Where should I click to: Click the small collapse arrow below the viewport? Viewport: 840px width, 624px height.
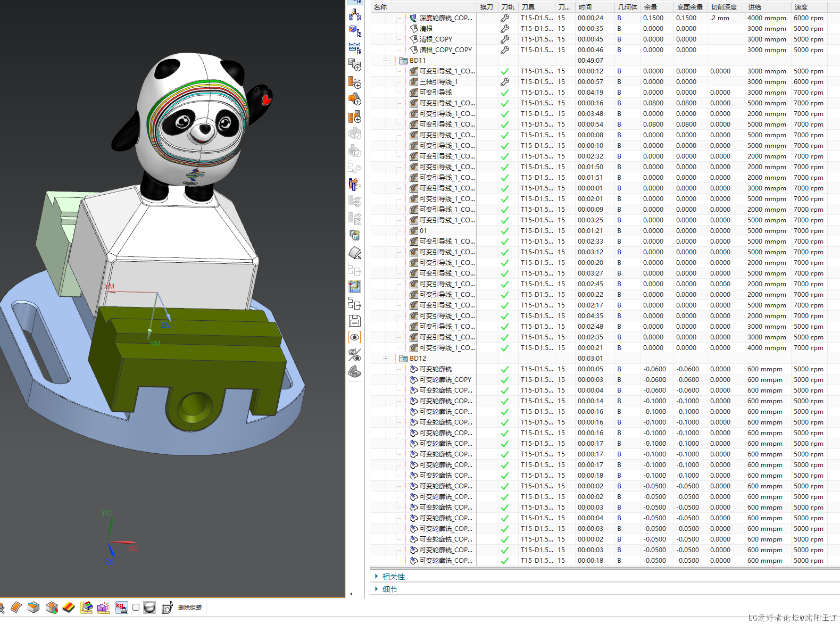click(x=351, y=594)
